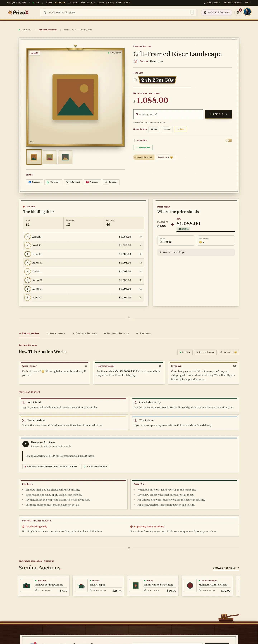Toggle the Auto-Bid switch
The height and width of the screenshot is (644, 258).
(x=229, y=140)
